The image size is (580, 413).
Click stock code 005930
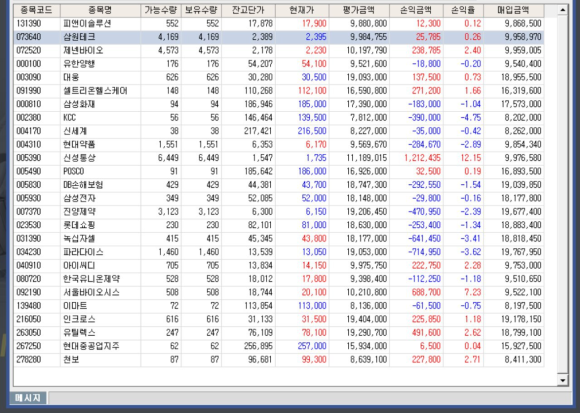[x=29, y=198]
